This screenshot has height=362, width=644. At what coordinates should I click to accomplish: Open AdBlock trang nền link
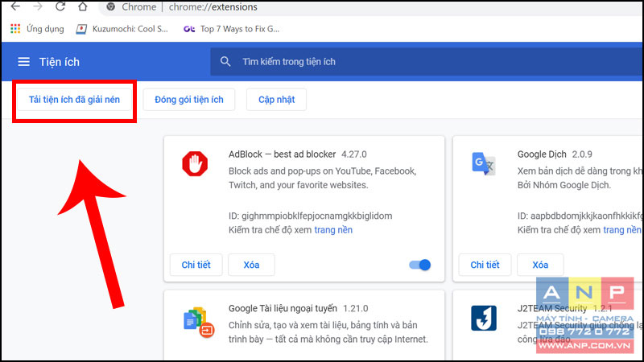click(x=333, y=230)
